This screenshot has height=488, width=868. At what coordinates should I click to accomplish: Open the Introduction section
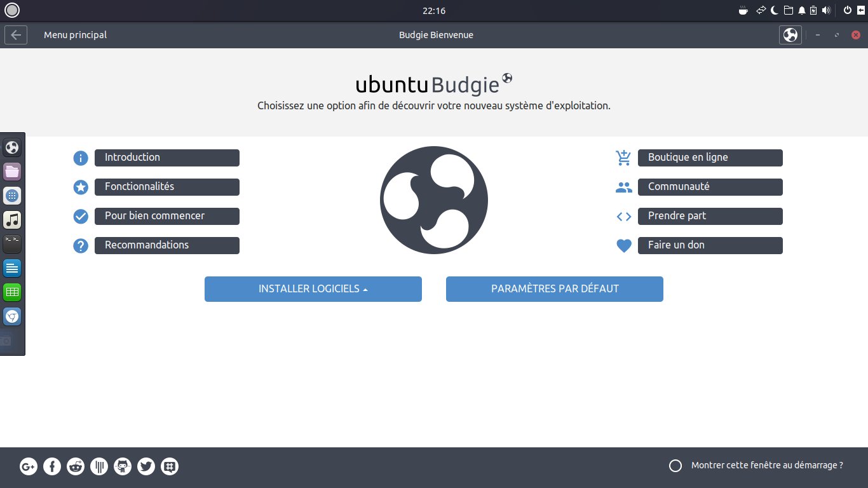pyautogui.click(x=167, y=158)
